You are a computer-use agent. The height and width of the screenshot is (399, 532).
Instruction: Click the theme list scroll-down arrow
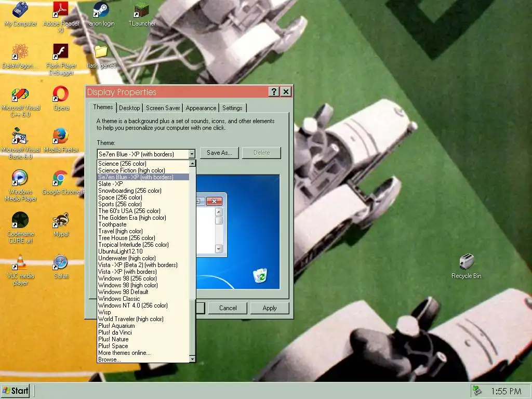(x=192, y=359)
